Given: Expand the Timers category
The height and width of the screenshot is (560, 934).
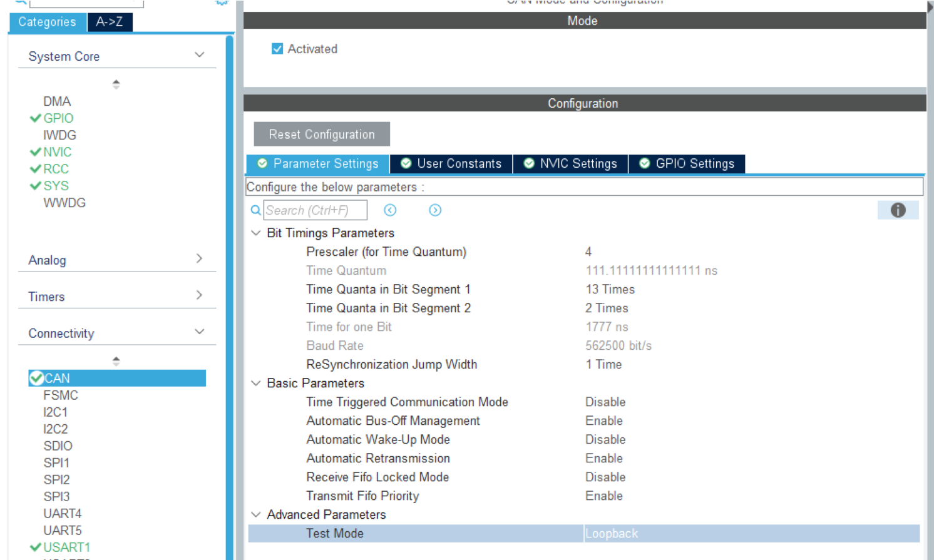Looking at the screenshot, I should (x=199, y=295).
